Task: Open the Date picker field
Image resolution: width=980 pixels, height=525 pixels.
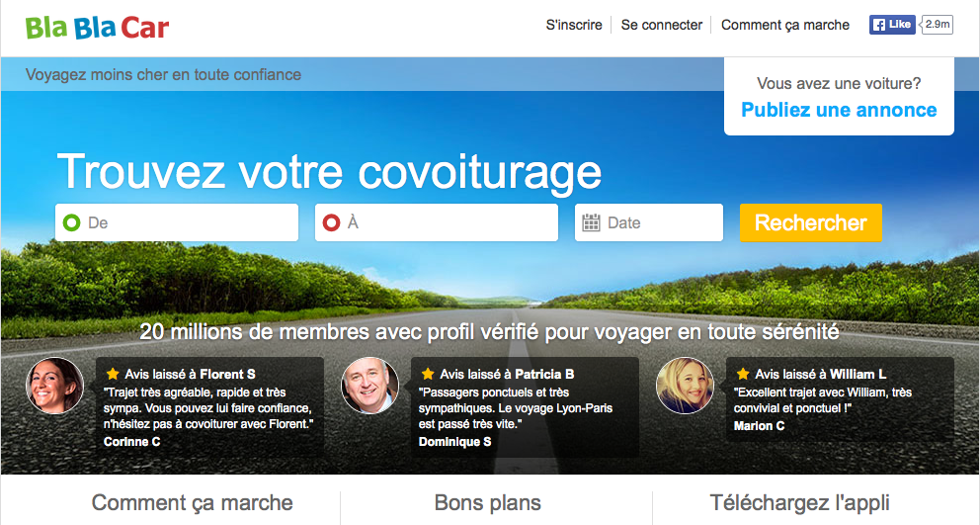Action: point(649,222)
